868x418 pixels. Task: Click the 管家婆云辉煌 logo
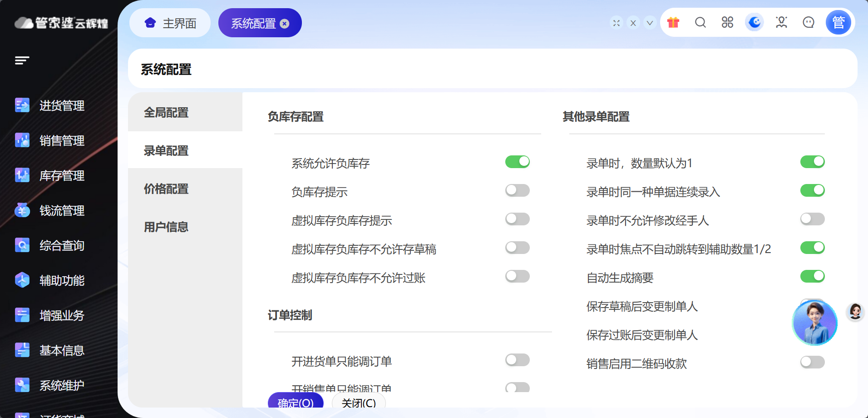click(61, 23)
